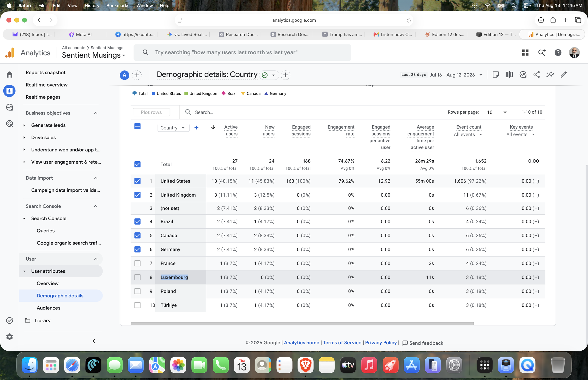The width and height of the screenshot is (588, 380).
Task: Uncheck the Total row checkbox
Action: point(137,164)
